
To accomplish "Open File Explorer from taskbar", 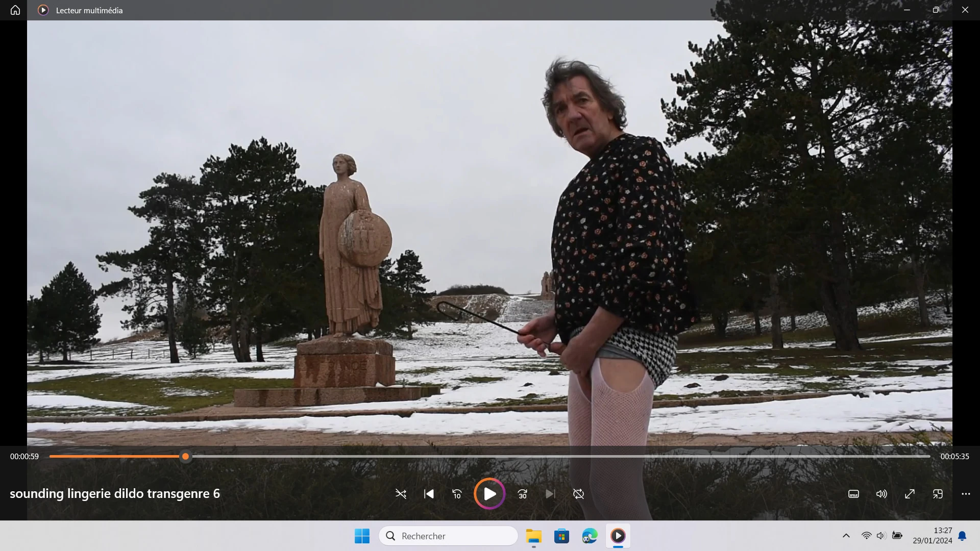I will click(533, 536).
